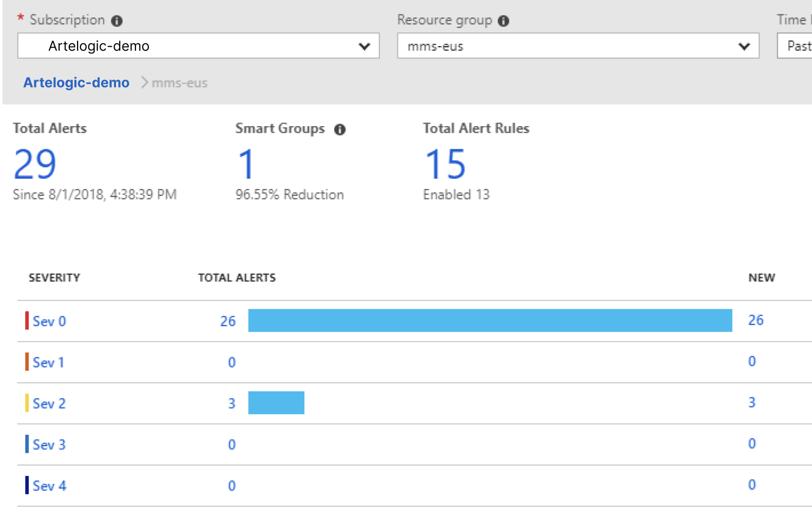The image size is (812, 521).
Task: Click the Since 8/1/2018 timestamp text
Action: (x=95, y=195)
